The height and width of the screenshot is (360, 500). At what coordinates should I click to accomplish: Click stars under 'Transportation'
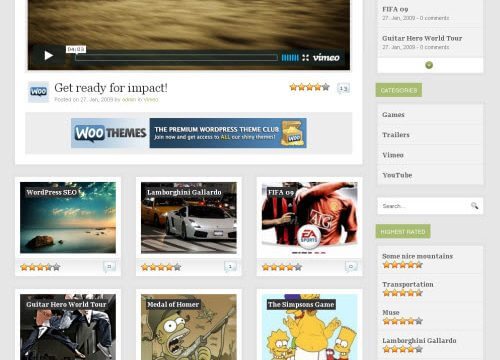click(x=403, y=293)
